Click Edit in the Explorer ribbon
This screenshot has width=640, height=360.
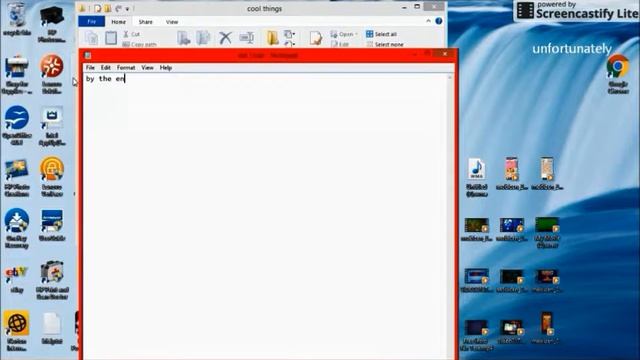tap(340, 44)
